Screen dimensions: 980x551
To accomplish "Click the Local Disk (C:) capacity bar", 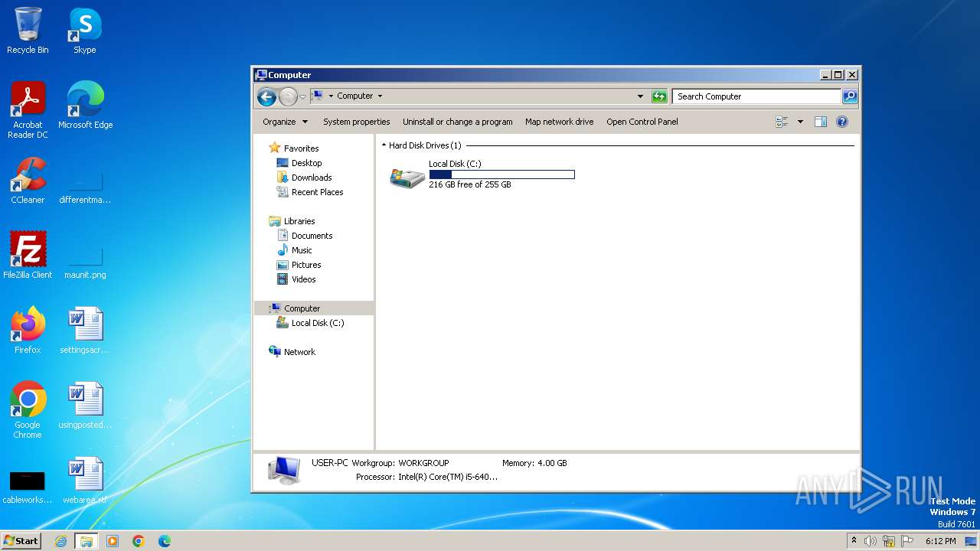I will (501, 174).
